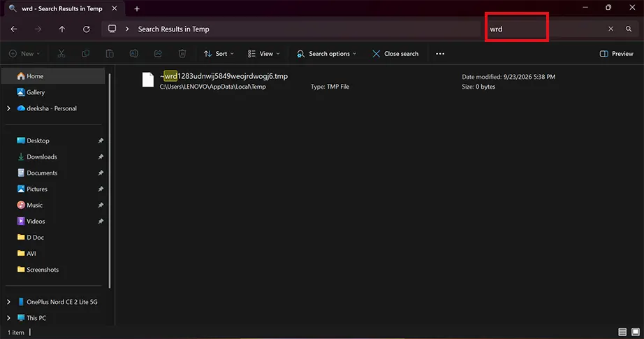The width and height of the screenshot is (644, 339).
Task: Click the Rename icon
Action: [x=134, y=54]
